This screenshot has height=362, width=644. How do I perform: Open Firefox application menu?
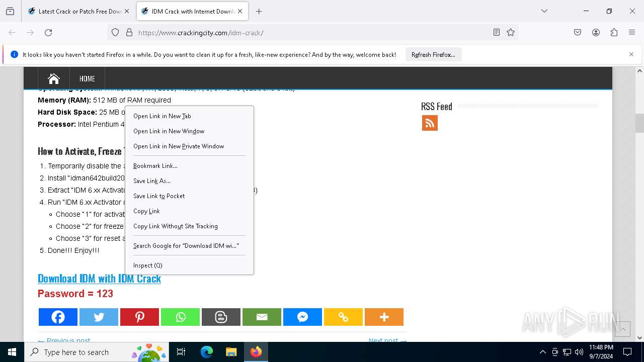(x=632, y=32)
